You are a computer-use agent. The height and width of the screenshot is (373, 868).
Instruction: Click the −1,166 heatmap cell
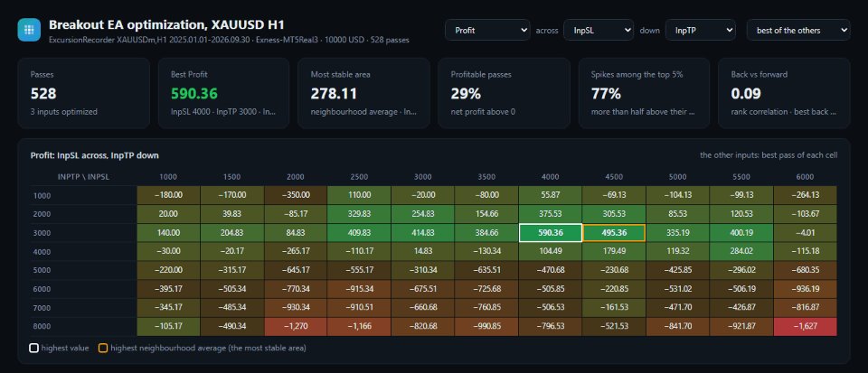click(x=359, y=327)
